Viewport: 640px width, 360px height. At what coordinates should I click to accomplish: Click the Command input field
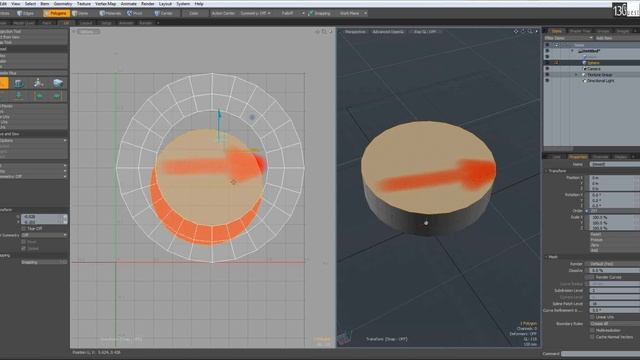pyautogui.click(x=600, y=354)
